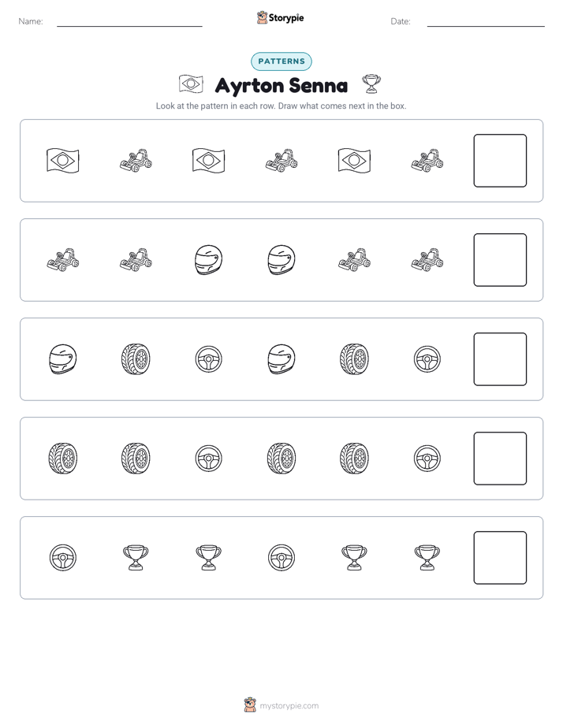Click the answer box in fourth row

coord(500,459)
